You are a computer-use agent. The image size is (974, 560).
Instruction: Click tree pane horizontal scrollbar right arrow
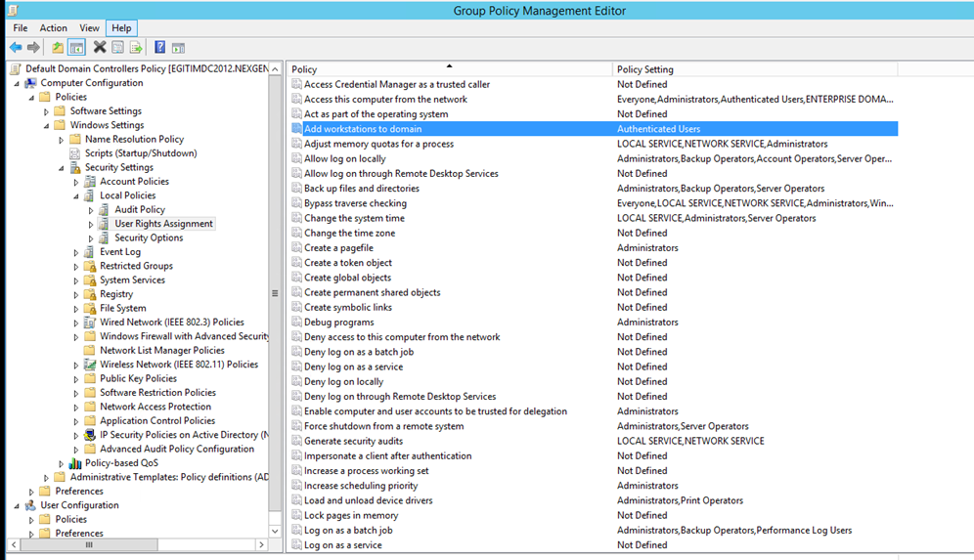point(261,544)
